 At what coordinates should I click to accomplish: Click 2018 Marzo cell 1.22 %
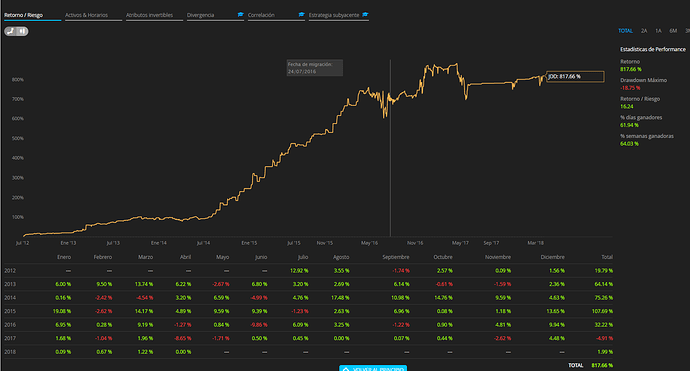click(145, 352)
